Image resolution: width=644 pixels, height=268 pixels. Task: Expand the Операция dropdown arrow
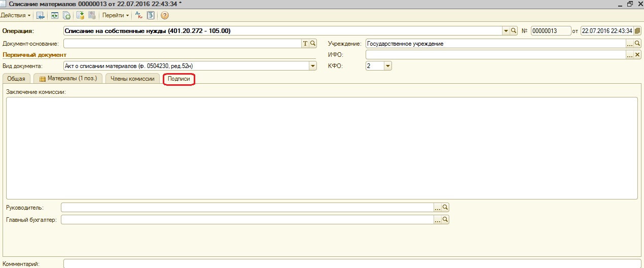coord(506,31)
